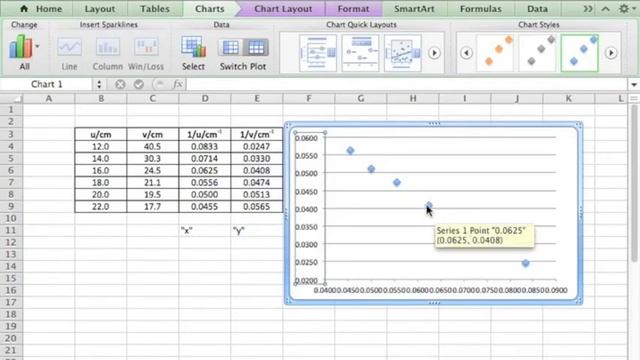Apply the third chart quick layout

pos(403,53)
